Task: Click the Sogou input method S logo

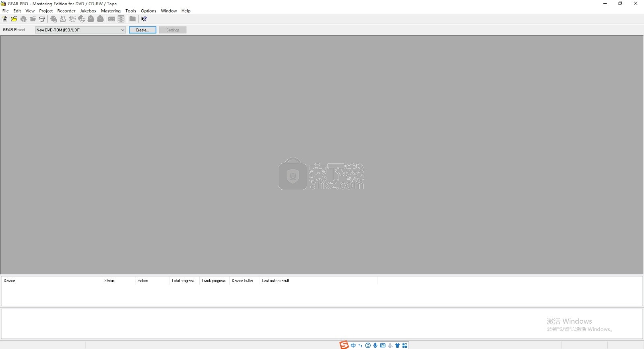Action: (x=344, y=345)
